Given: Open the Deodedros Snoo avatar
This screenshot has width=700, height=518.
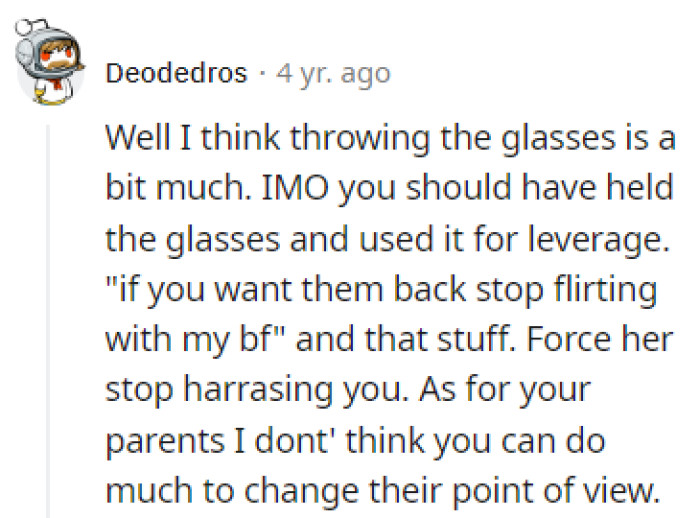Looking at the screenshot, I should (x=50, y=63).
